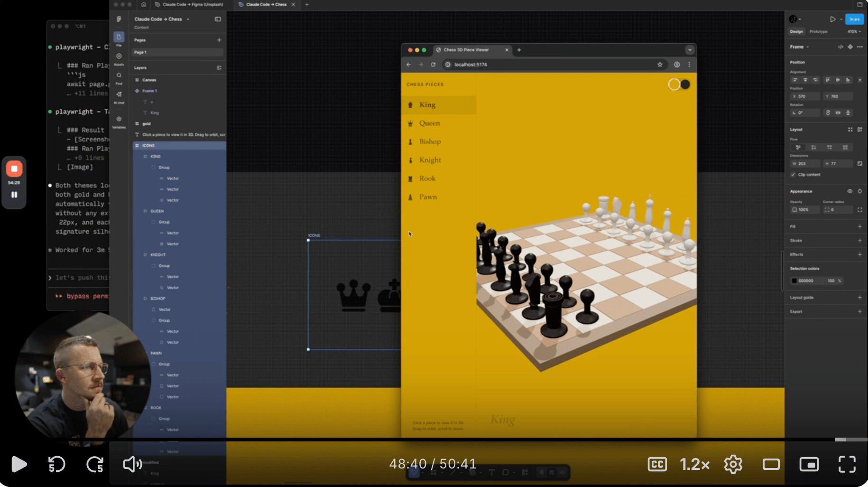The width and height of the screenshot is (868, 487).
Task: Align right in Alignment row
Action: [815, 80]
